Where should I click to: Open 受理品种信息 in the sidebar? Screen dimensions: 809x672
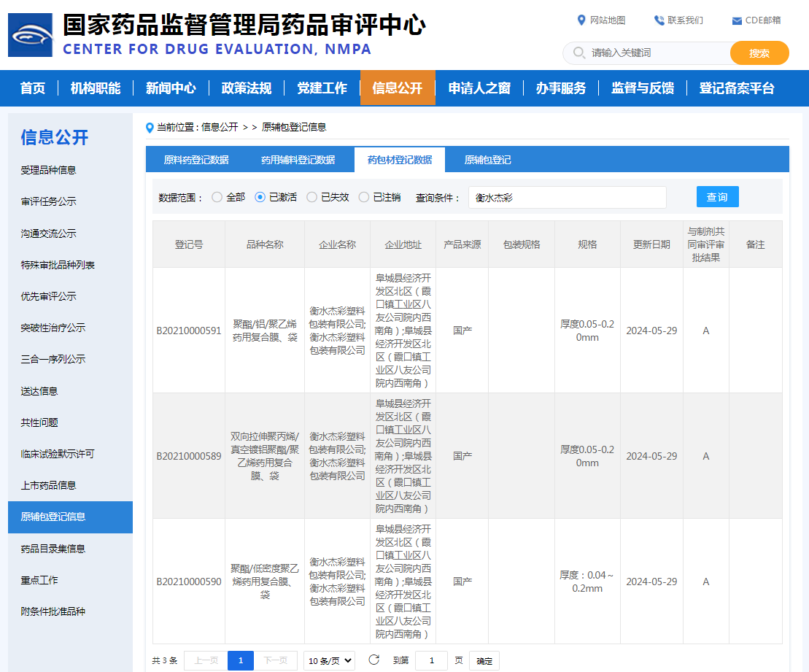48,170
